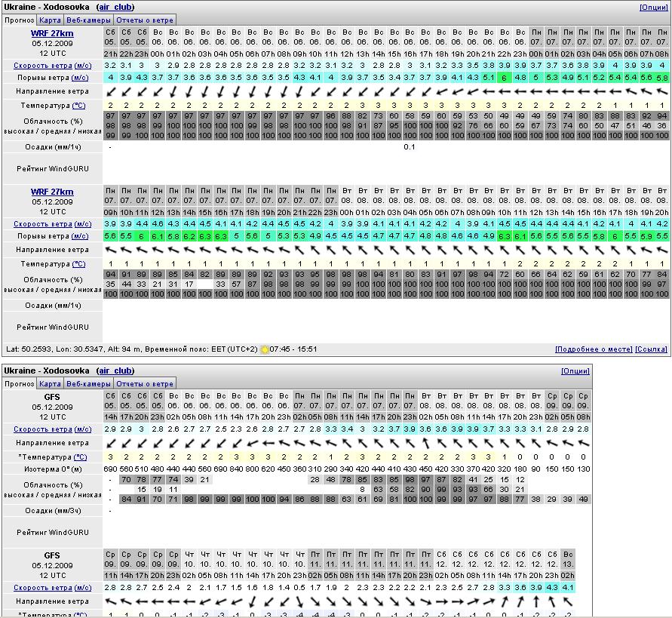672x618 pixels.
Task: Click the second WRF 27km model link
Action: [52, 192]
